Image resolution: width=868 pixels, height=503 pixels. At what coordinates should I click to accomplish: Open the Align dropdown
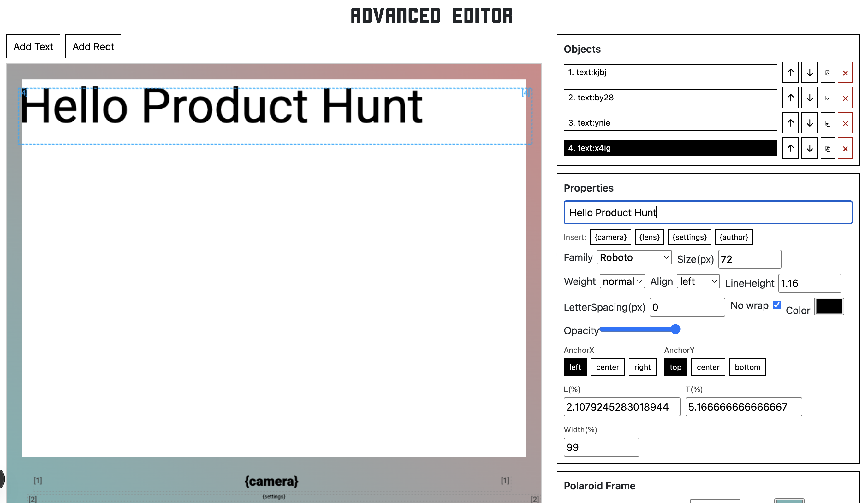pyautogui.click(x=698, y=281)
